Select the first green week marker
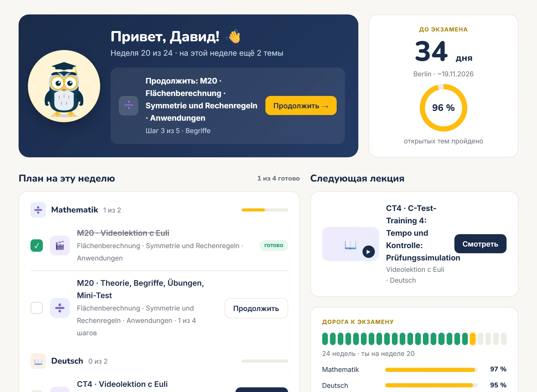 325,339
